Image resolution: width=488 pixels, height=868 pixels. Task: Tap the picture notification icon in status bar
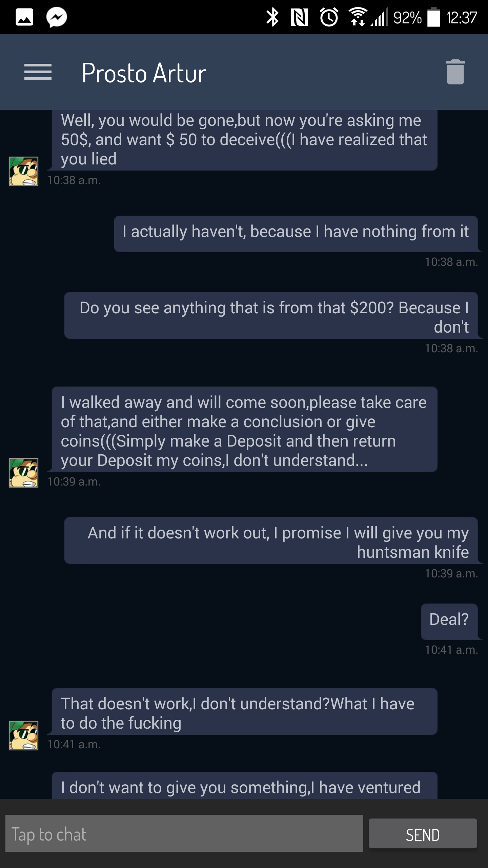pos(24,17)
